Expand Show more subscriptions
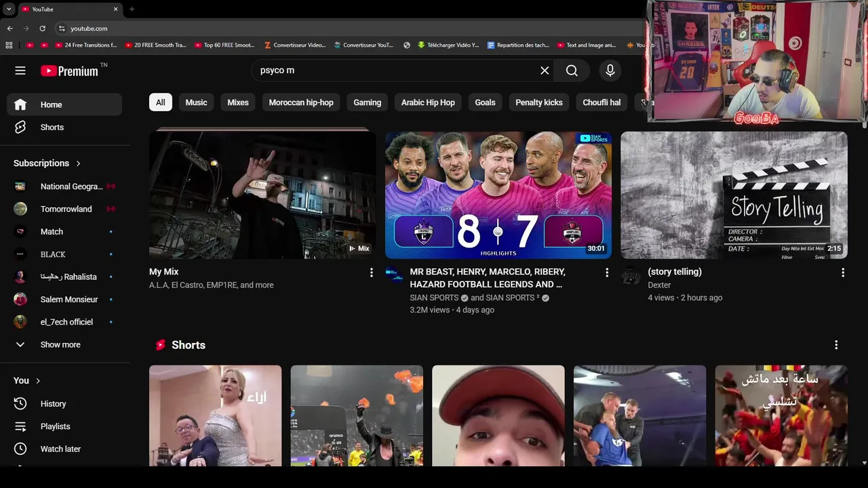 (64, 344)
